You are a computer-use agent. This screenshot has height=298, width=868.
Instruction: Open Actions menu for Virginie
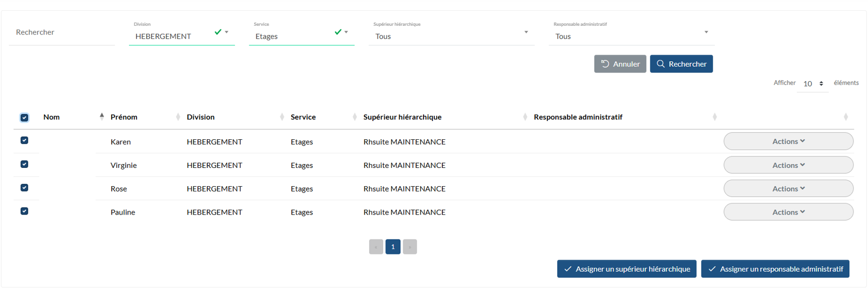tap(788, 165)
